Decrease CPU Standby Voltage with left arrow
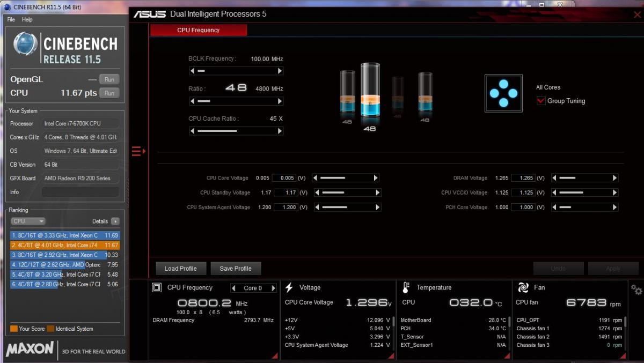The image size is (644, 363). click(x=318, y=192)
